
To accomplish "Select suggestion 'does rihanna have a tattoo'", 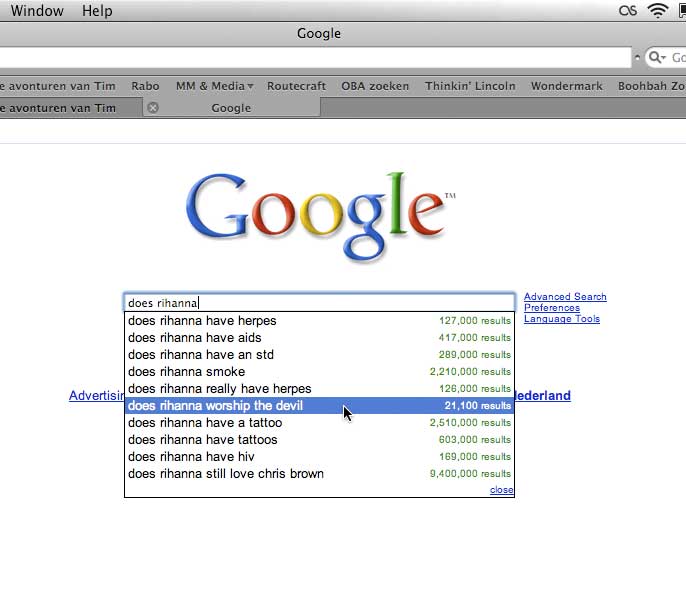I will click(x=319, y=423).
